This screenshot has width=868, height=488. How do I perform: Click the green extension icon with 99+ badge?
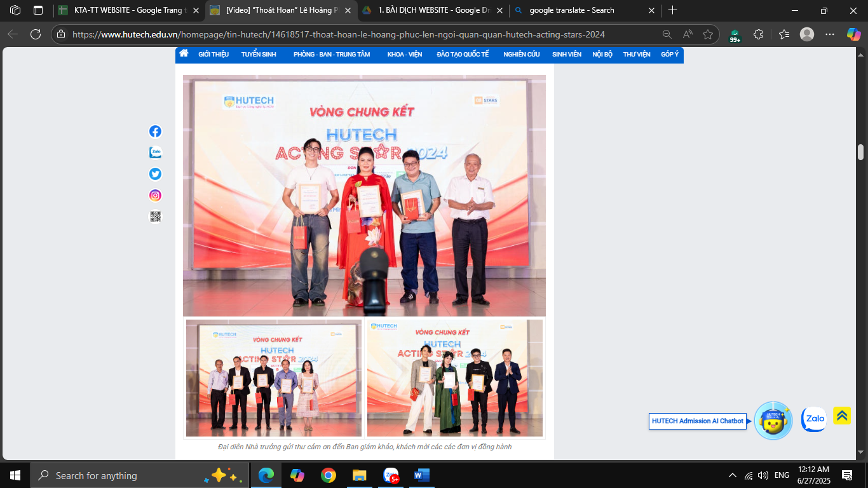click(x=735, y=36)
